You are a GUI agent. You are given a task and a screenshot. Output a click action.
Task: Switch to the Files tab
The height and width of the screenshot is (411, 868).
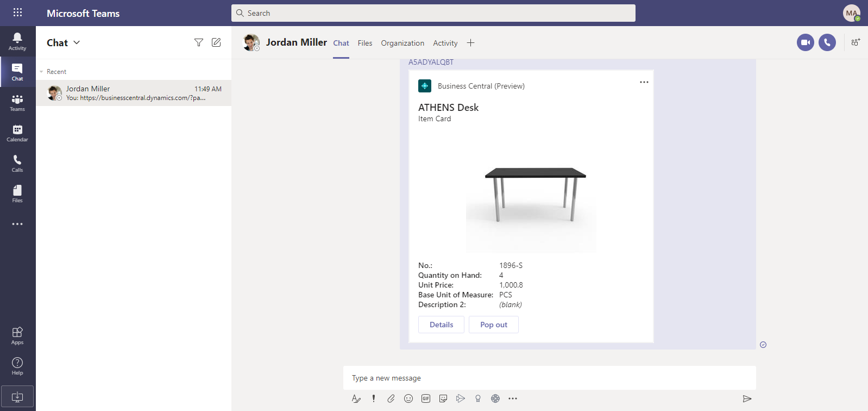365,43
